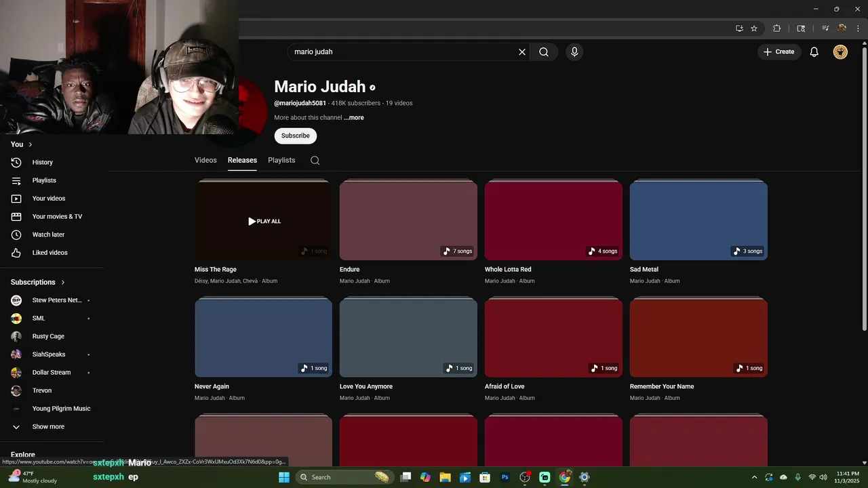Open Task View on the taskbar

coord(406,477)
